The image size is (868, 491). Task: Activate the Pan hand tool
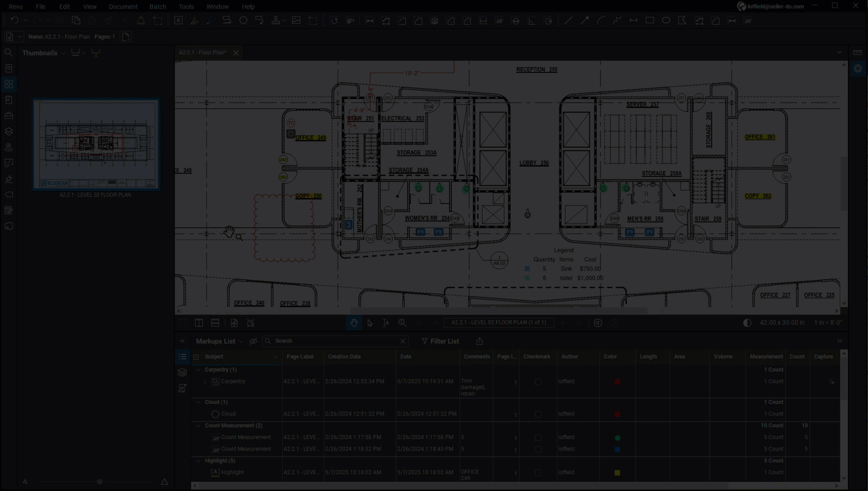tap(354, 323)
